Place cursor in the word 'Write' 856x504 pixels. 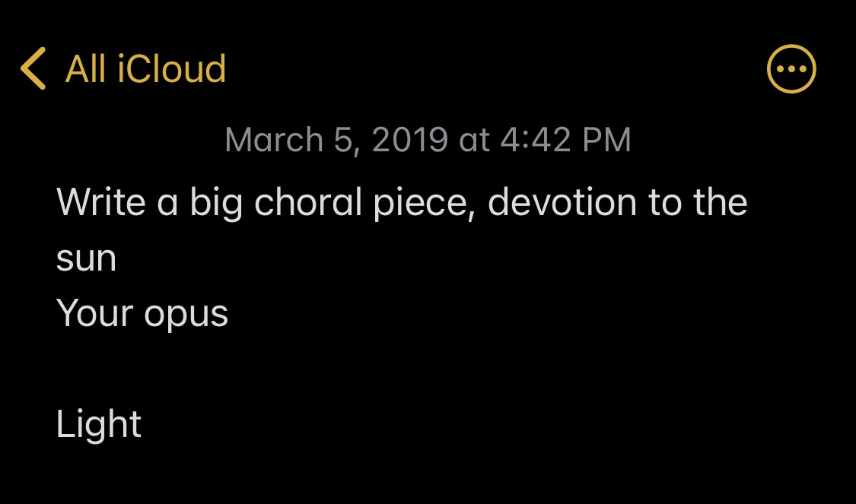point(101,201)
